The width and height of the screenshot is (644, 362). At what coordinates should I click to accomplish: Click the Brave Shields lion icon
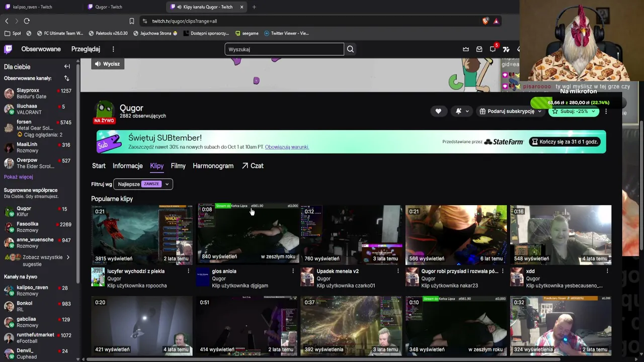(485, 21)
